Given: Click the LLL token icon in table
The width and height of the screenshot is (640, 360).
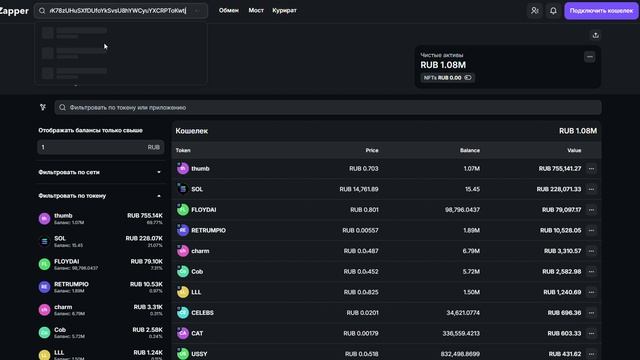Looking at the screenshot, I should (182, 292).
